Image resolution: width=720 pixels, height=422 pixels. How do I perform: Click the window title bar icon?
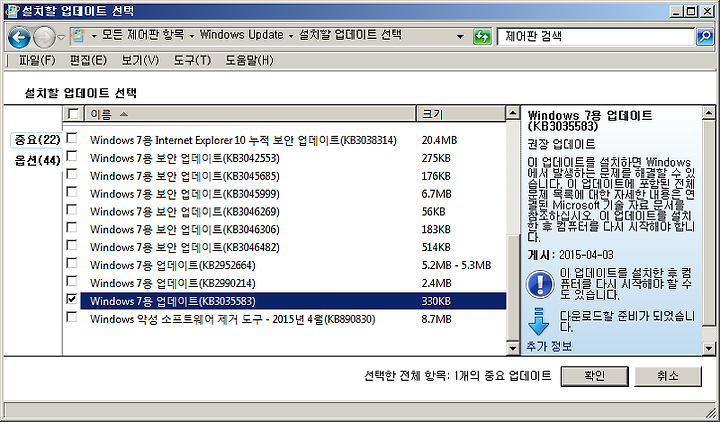coord(12,11)
